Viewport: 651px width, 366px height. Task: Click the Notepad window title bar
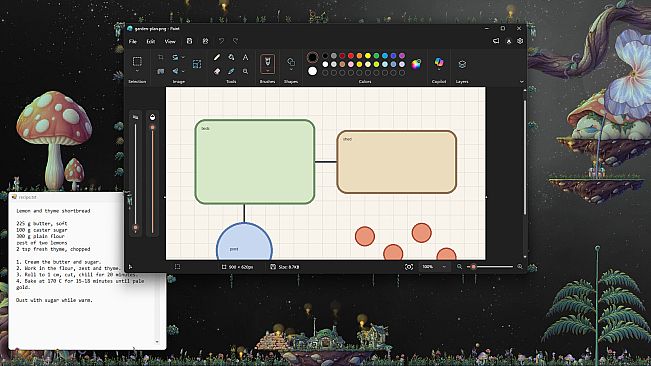point(66,197)
